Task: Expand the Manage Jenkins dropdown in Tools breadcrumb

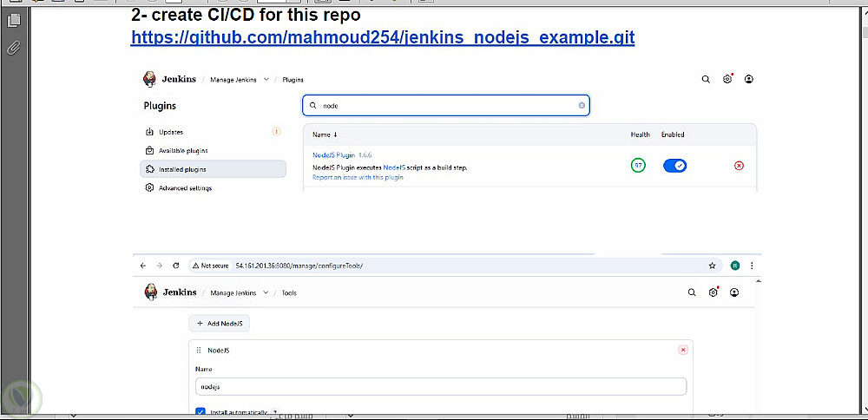Action: pyautogui.click(x=266, y=292)
